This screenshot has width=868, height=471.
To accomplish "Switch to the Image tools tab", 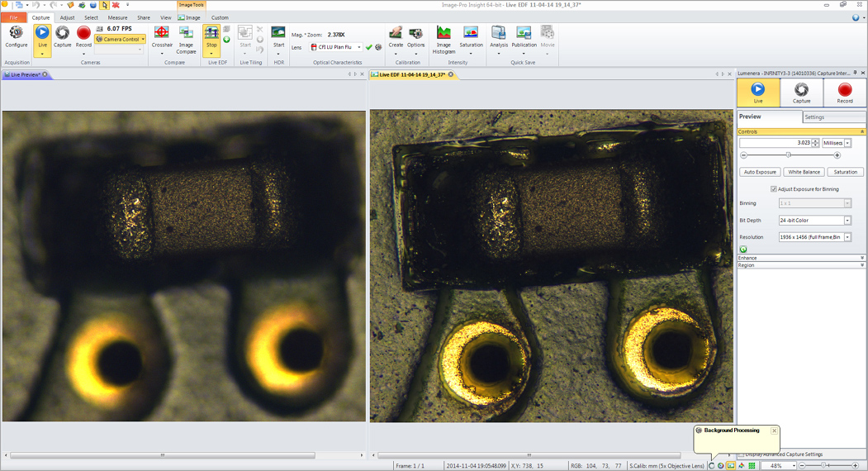I will click(189, 17).
